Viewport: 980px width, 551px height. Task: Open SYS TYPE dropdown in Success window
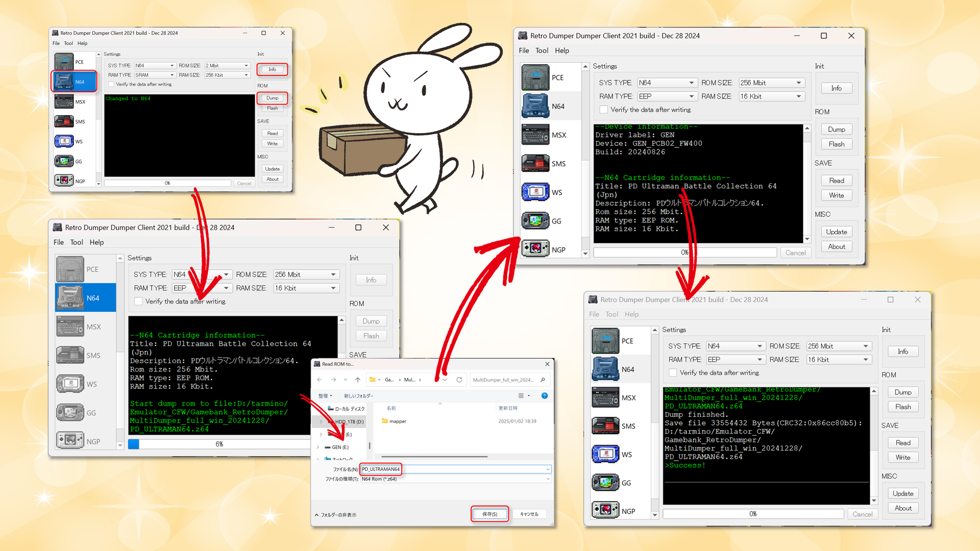(736, 346)
